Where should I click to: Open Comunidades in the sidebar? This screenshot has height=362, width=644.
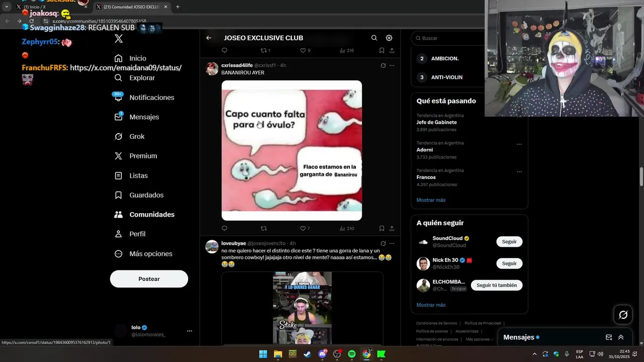tap(144, 214)
